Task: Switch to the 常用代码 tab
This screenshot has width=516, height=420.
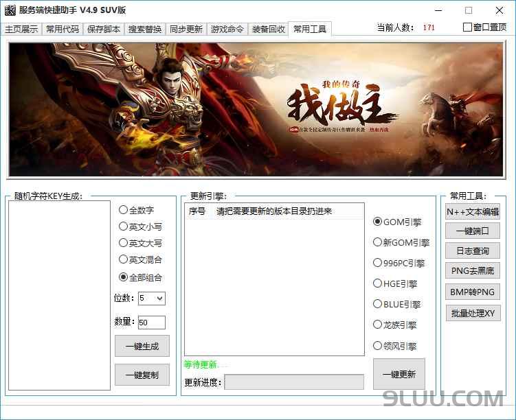Action: 63,30
